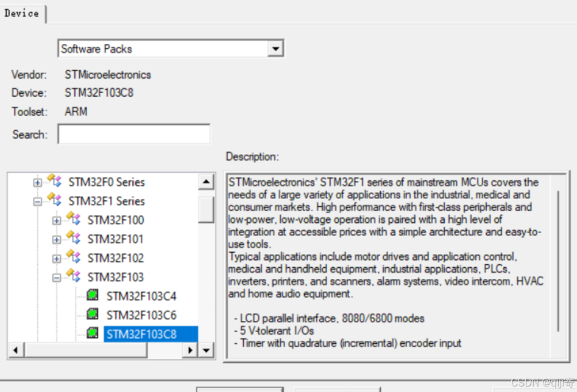Collapse the STM32F1 Series node
The height and width of the screenshot is (392, 577).
click(x=37, y=201)
